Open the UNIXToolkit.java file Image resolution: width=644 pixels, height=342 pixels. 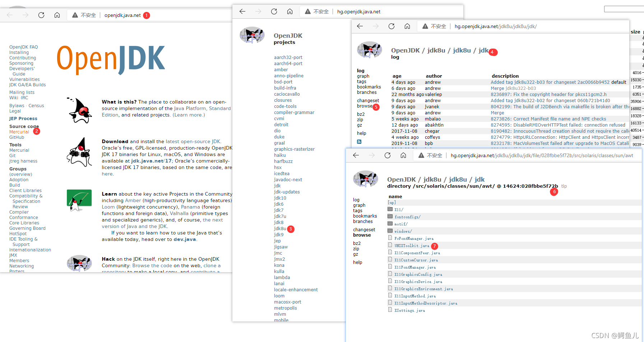coord(412,246)
